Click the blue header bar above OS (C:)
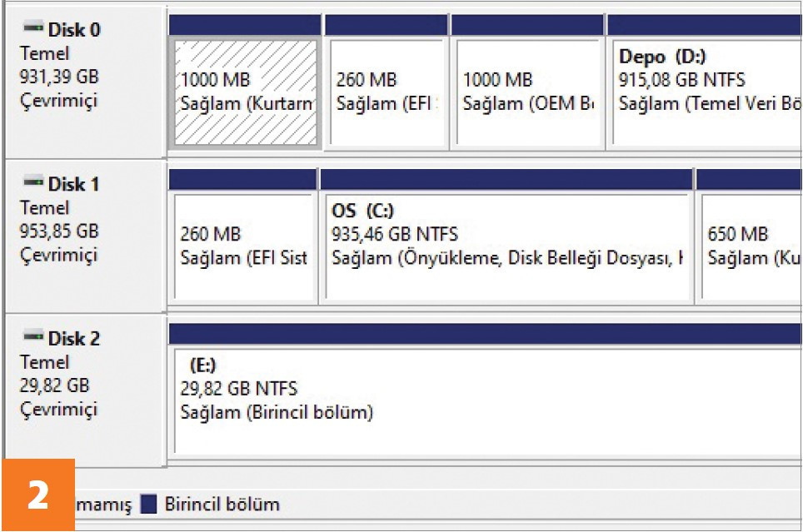The height and width of the screenshot is (532, 803). [x=506, y=179]
